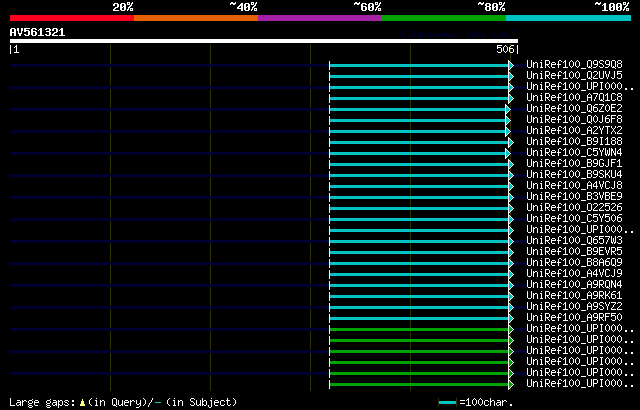
Task: Click the alignment bar in the UniRef100_A9RK61 row
Action: 419,297
